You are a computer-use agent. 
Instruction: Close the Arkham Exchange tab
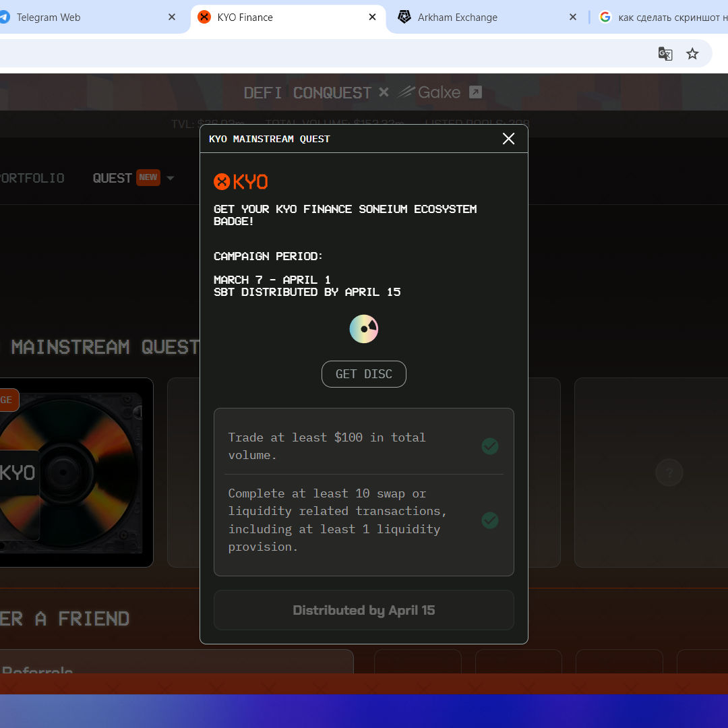point(573,17)
